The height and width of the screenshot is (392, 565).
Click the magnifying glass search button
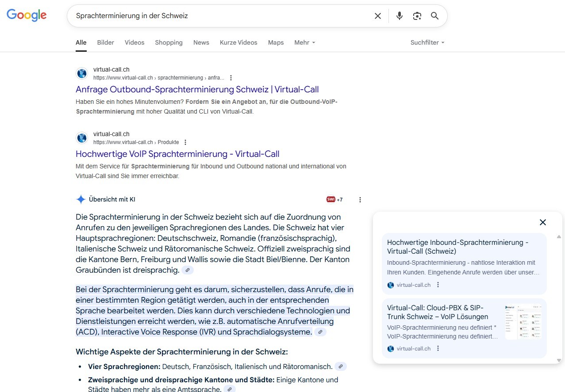click(435, 16)
